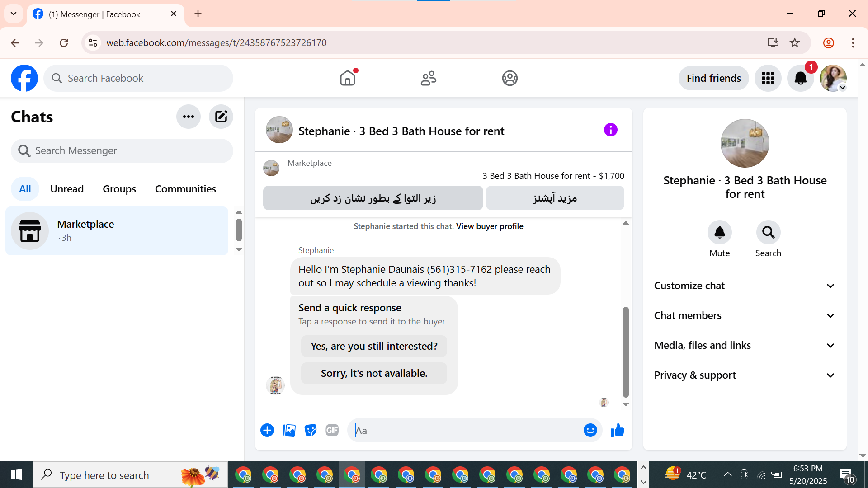Click the purple conversation information icon
This screenshot has height=488, width=868.
click(x=610, y=130)
